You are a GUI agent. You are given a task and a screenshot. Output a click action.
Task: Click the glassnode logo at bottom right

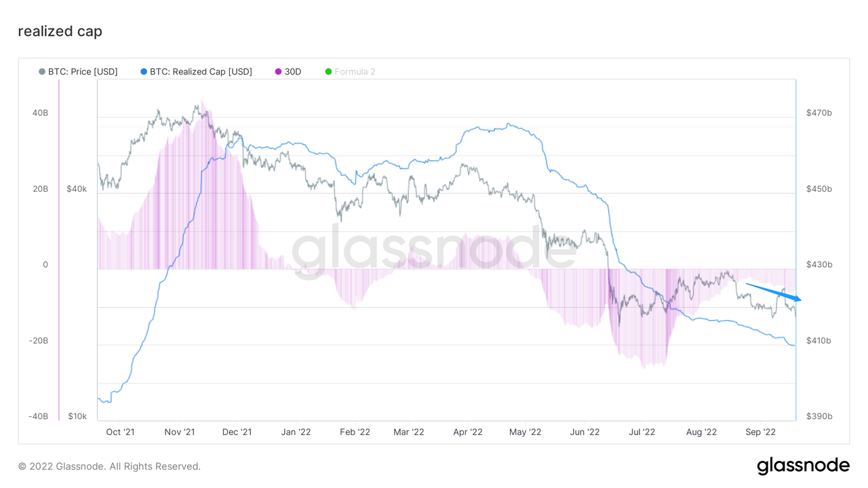click(x=803, y=466)
